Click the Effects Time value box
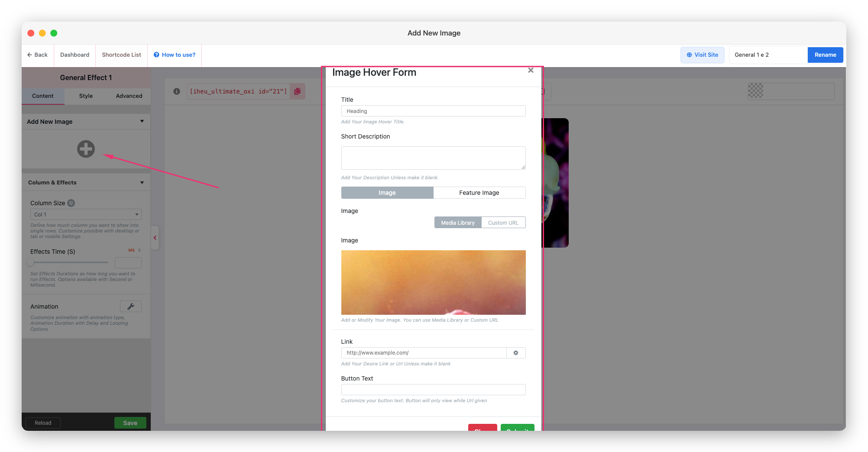This screenshot has width=868, height=452. coord(128,262)
